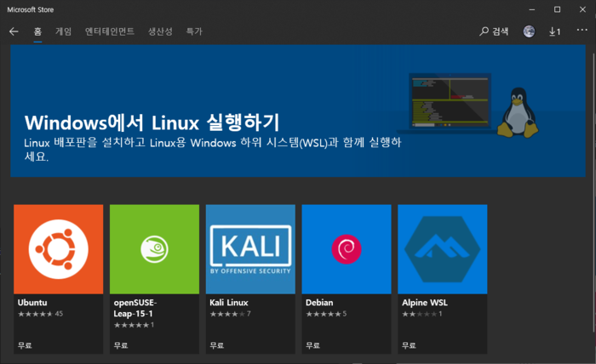Open the openSUSE-Leap-15-1 title link

coord(135,308)
